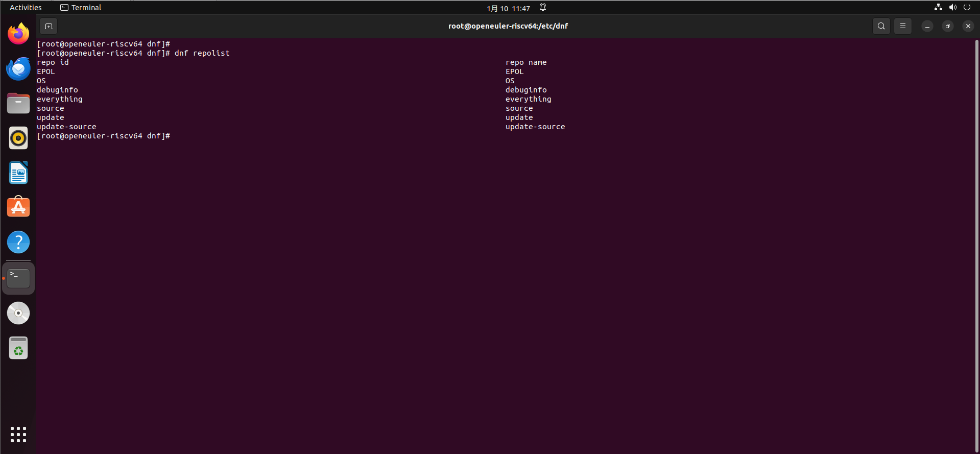Open the terminal hamburger menu
The width and height of the screenshot is (980, 454).
902,26
